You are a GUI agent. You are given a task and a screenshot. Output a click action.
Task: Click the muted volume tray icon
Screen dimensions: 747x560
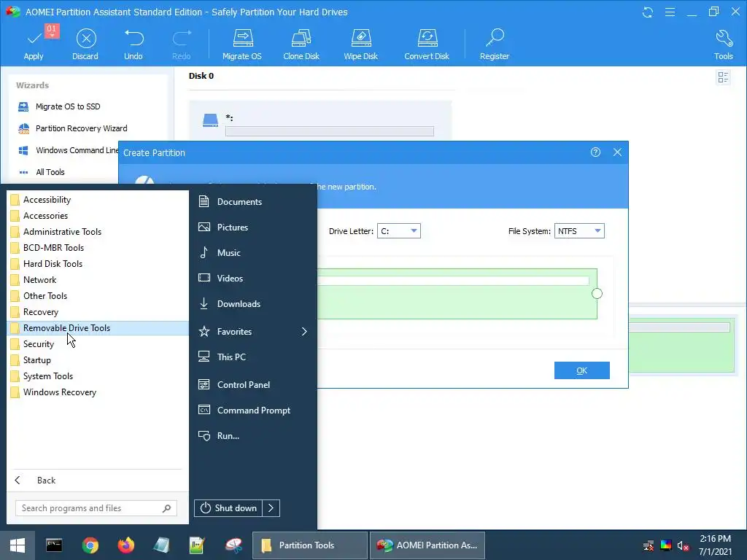point(683,545)
